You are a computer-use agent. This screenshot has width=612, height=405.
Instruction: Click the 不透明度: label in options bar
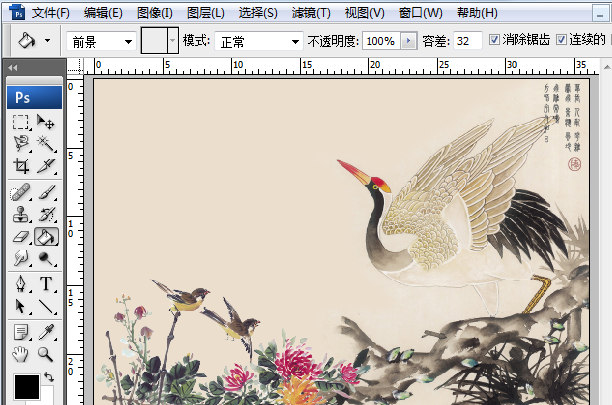pyautogui.click(x=333, y=41)
